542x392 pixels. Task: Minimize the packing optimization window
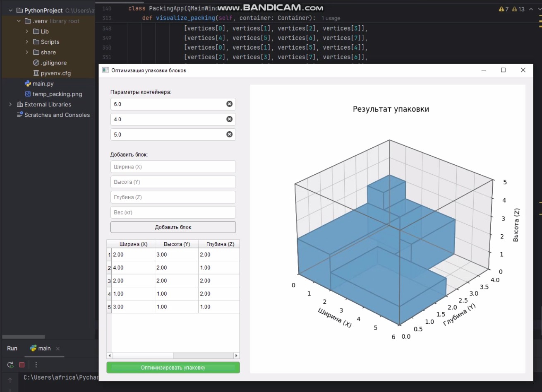(483, 70)
